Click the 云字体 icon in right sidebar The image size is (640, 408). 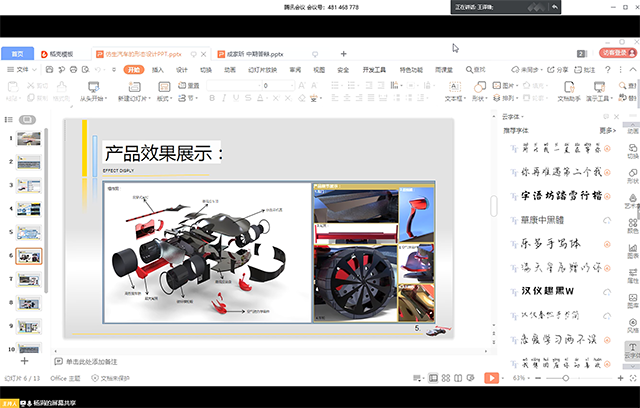click(x=632, y=348)
